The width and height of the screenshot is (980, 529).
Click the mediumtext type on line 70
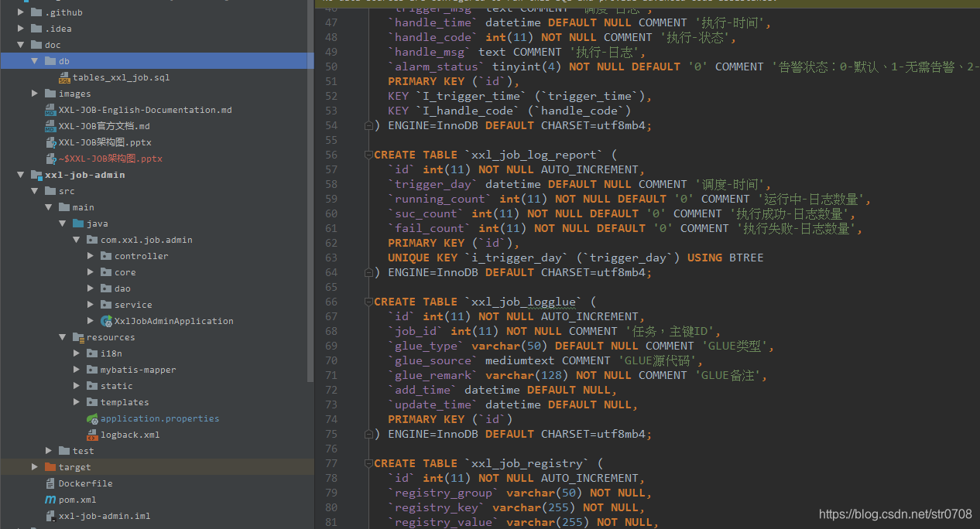click(520, 360)
